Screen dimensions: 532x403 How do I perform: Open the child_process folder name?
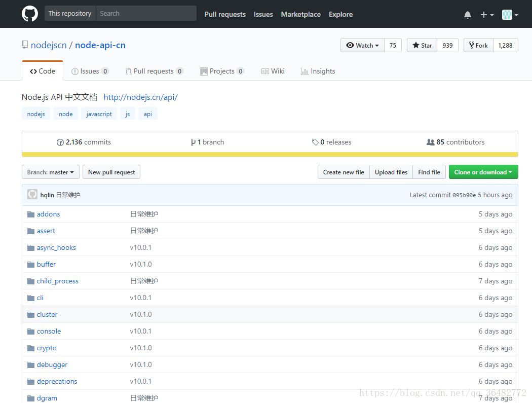[58, 281]
